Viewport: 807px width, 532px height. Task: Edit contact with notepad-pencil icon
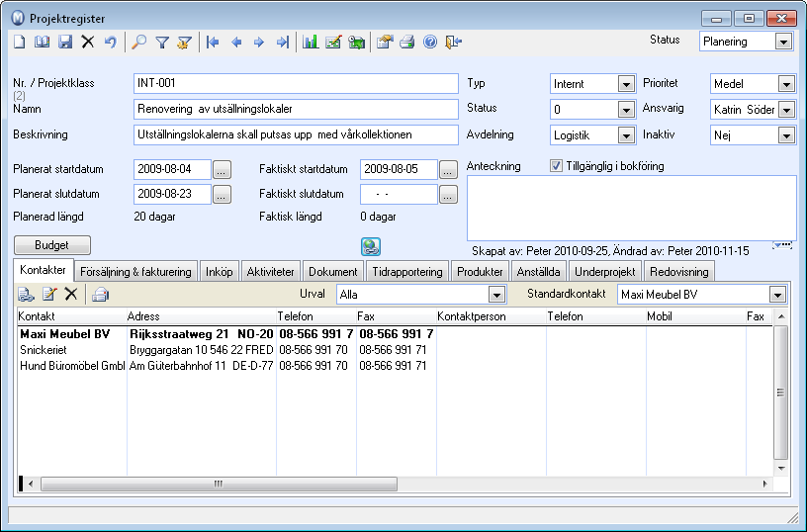tap(49, 295)
